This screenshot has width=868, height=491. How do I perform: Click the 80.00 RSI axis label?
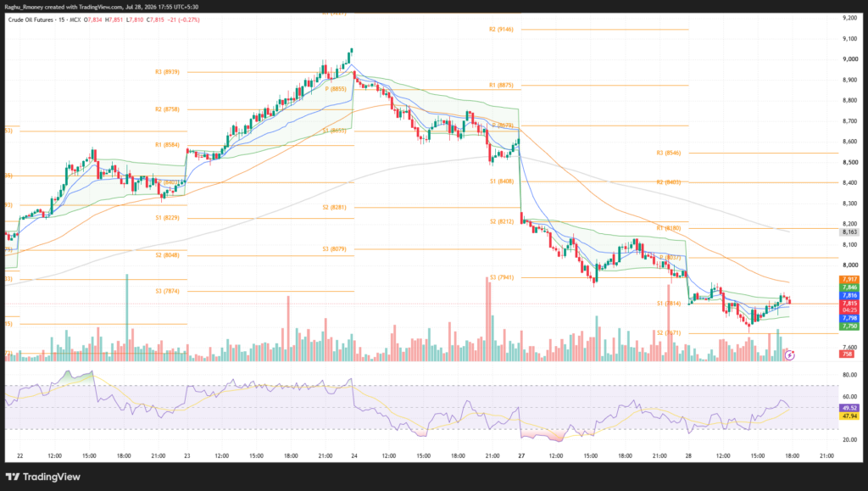point(849,376)
